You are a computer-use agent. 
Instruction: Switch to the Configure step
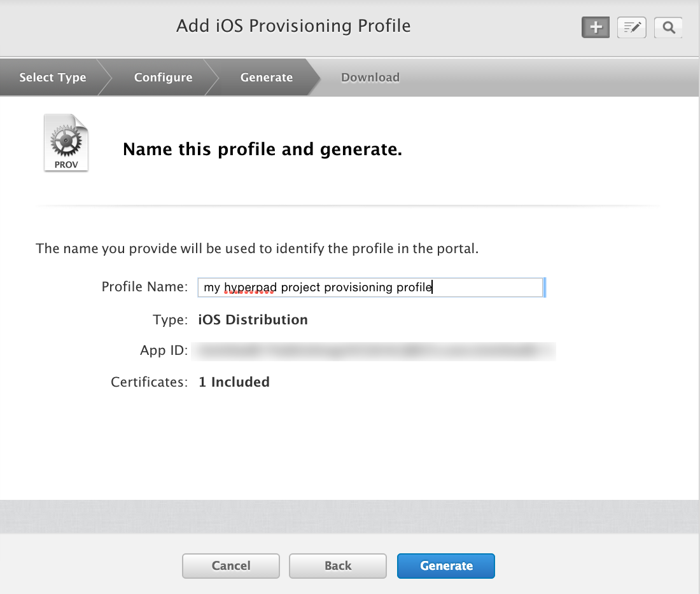[x=163, y=78]
